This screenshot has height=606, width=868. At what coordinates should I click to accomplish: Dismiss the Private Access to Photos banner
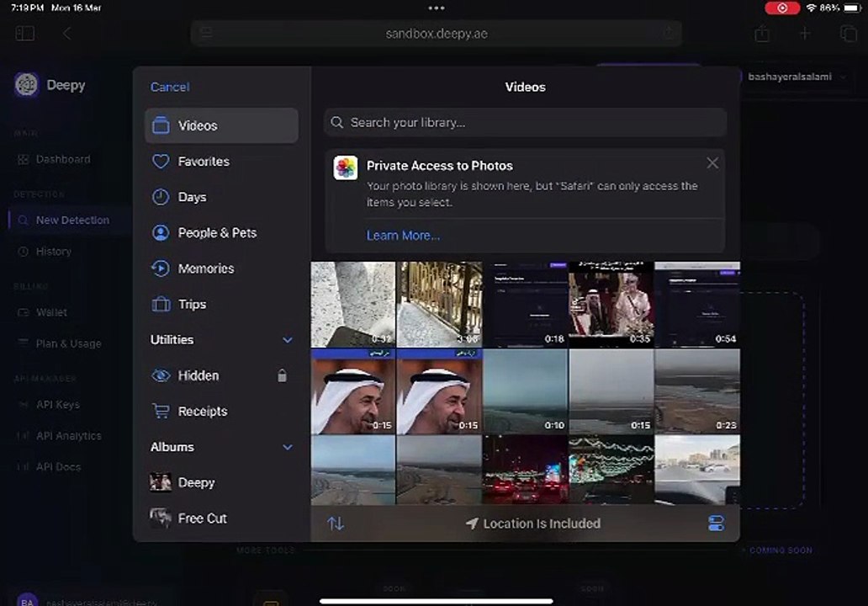click(x=712, y=162)
